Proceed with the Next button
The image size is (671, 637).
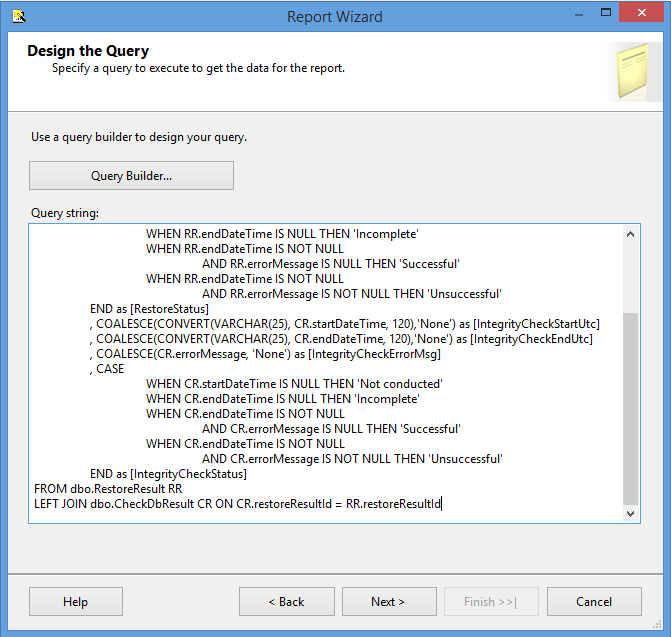pos(388,602)
